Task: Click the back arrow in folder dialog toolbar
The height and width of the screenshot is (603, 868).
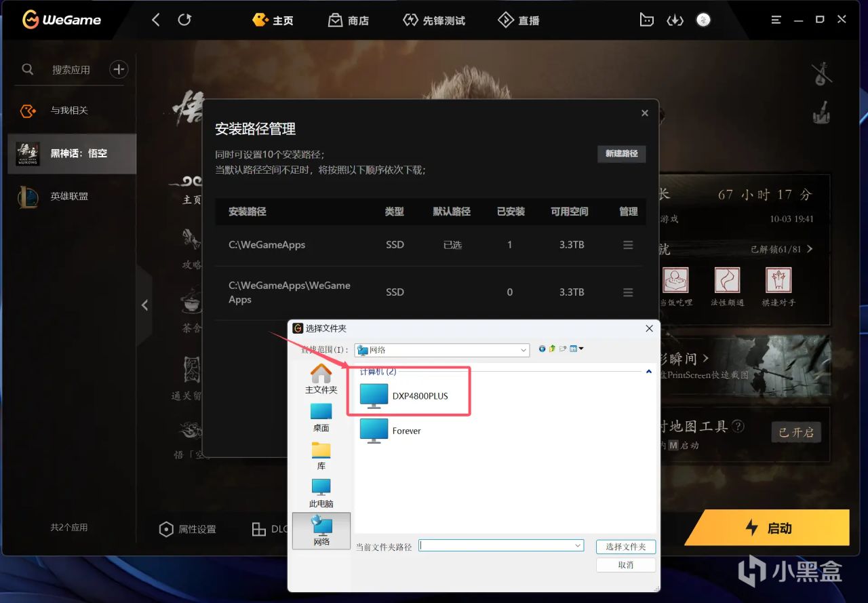Action: tap(542, 349)
